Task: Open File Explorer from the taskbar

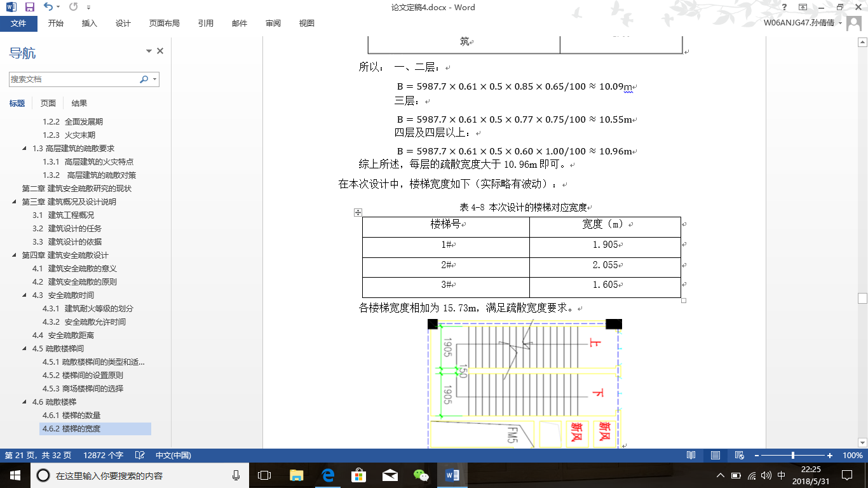Action: click(x=296, y=475)
